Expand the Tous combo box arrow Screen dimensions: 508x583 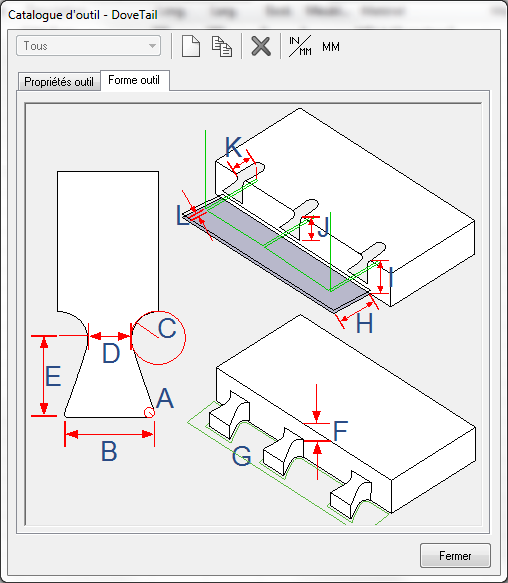152,46
